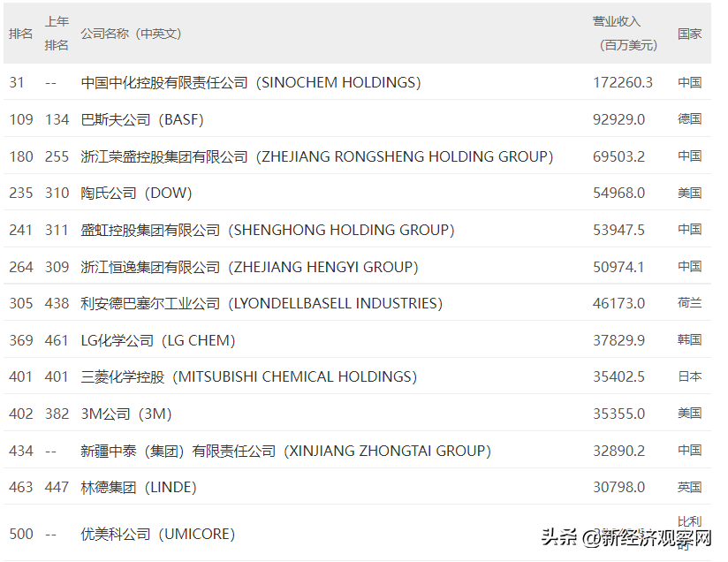Click the 营业收入 (百万美元) column header
Screen dimensions: 728x562
[x=625, y=34]
